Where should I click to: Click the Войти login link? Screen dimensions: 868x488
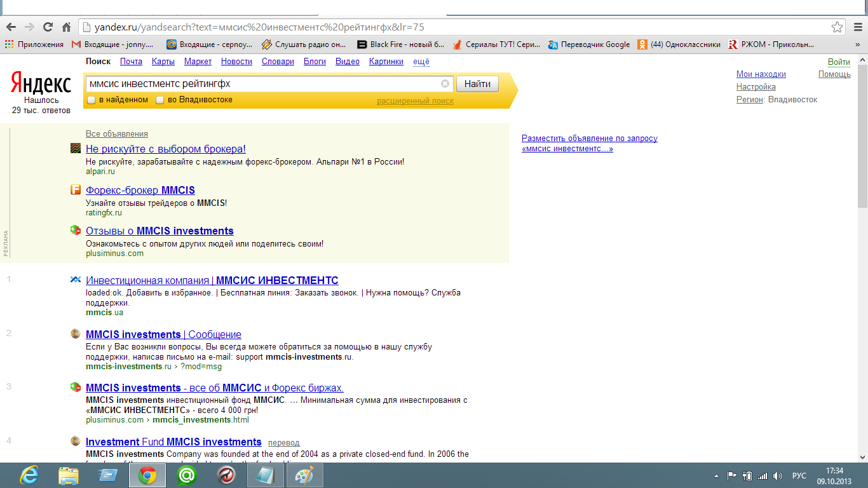(839, 62)
